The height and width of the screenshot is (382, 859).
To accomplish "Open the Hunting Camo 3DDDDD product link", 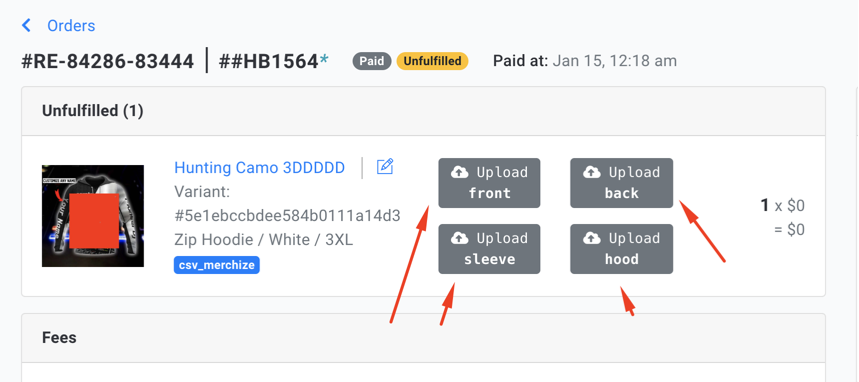I will (260, 168).
